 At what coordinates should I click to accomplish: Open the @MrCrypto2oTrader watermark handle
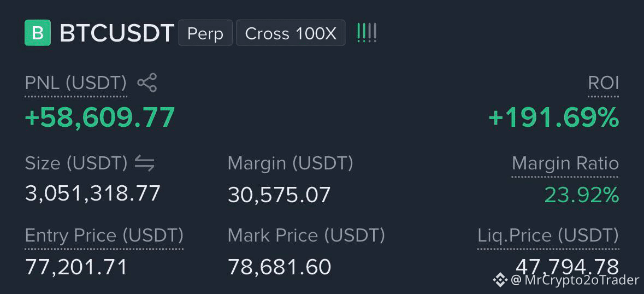tap(575, 280)
